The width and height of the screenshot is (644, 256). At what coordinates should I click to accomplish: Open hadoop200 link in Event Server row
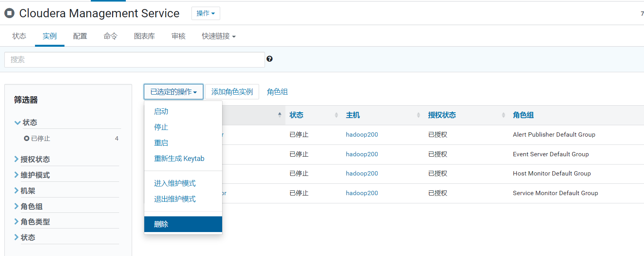(362, 154)
